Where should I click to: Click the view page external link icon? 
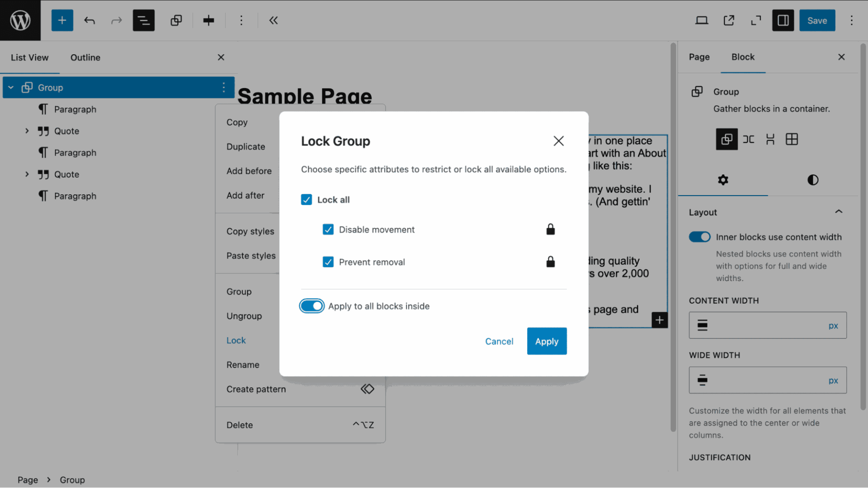click(729, 20)
